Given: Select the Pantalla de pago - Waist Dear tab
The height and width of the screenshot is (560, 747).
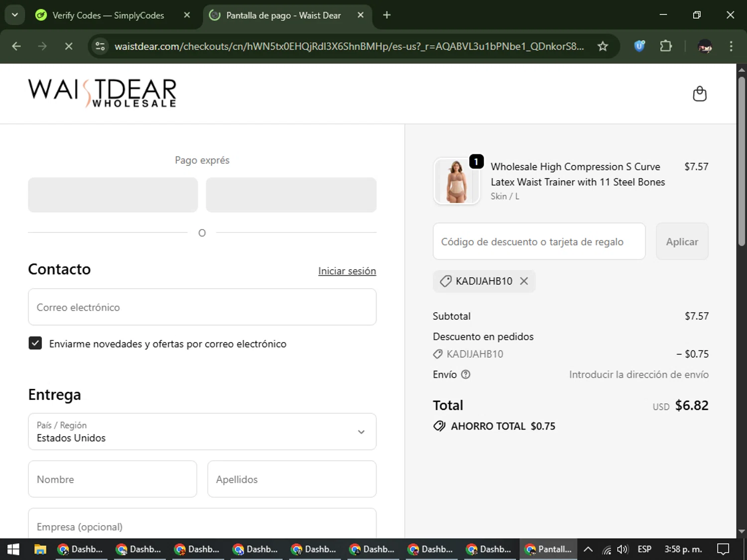Looking at the screenshot, I should click(283, 15).
